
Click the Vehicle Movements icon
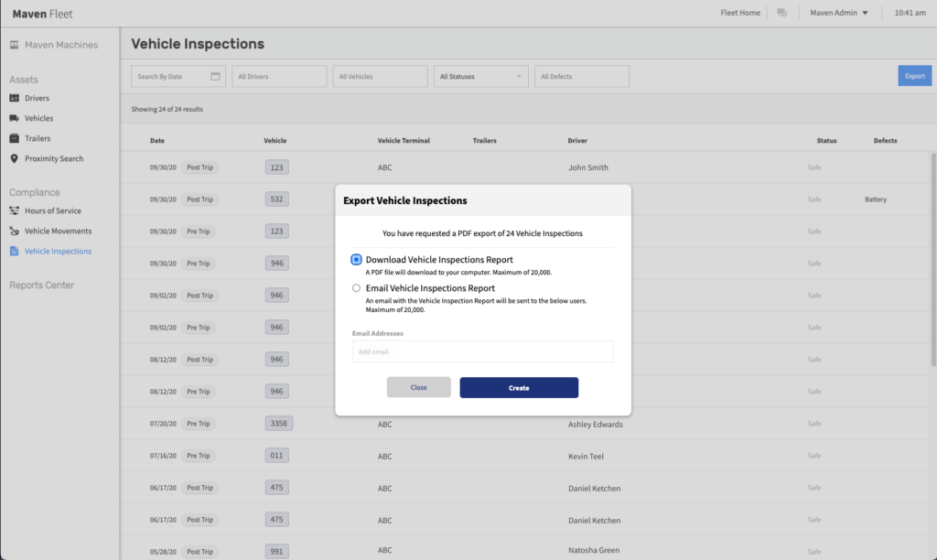click(15, 232)
